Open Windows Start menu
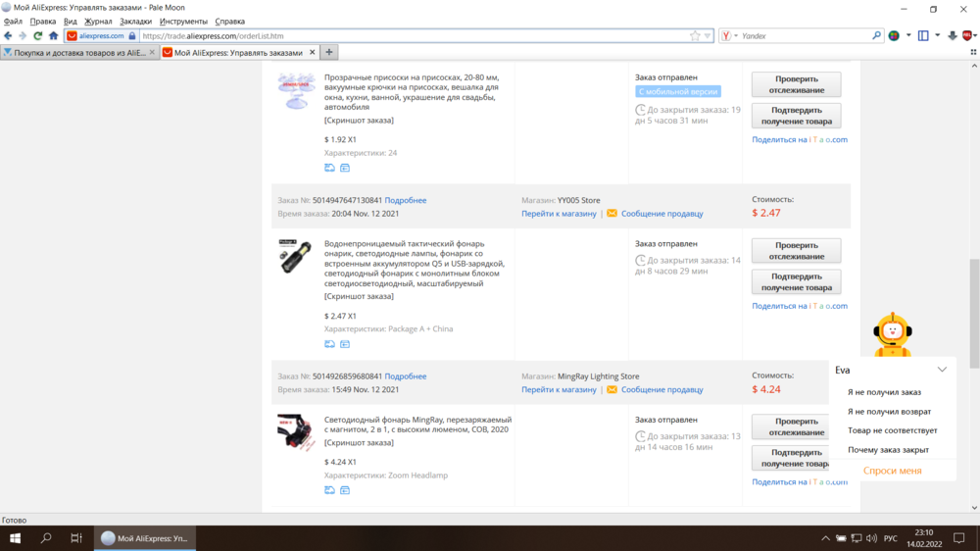 pyautogui.click(x=15, y=538)
